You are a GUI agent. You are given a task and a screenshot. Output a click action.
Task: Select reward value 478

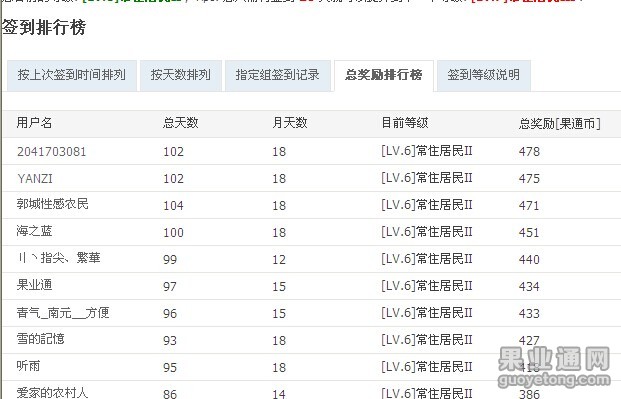coord(529,152)
